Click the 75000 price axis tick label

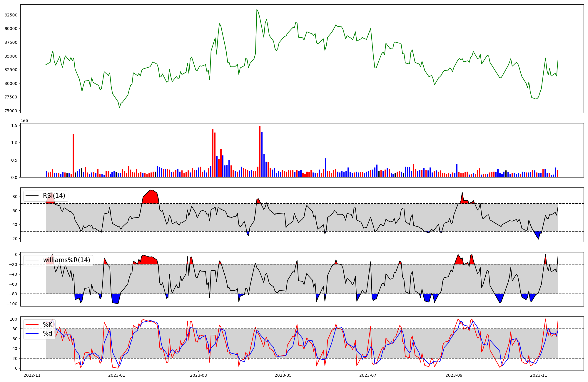coord(11,111)
